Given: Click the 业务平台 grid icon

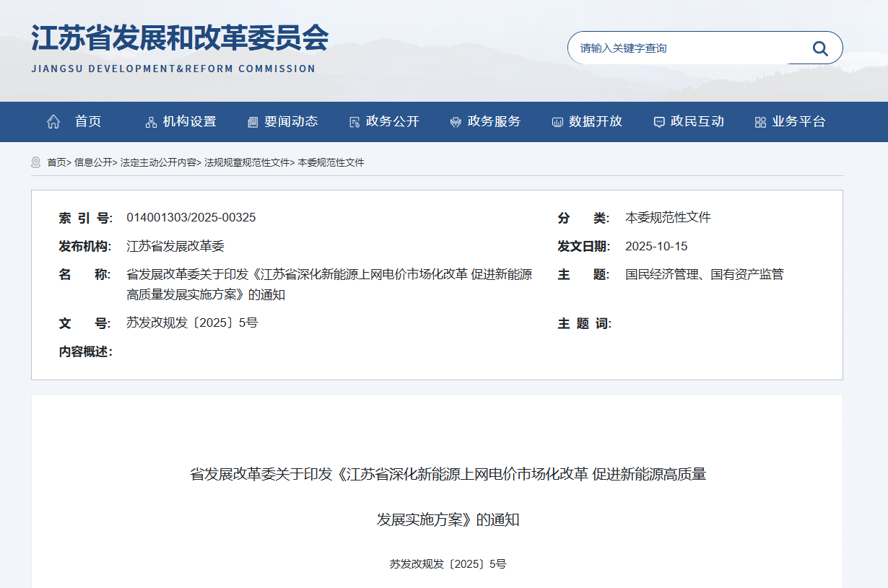Looking at the screenshot, I should (x=760, y=122).
